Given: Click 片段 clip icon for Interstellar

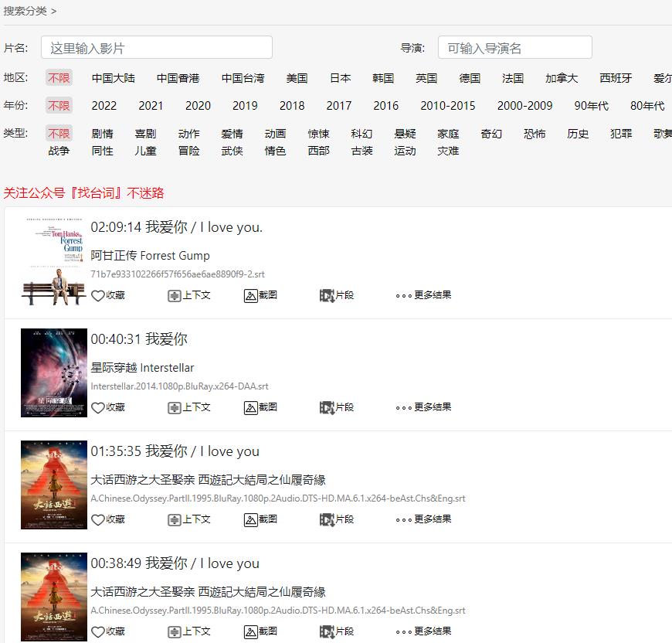Looking at the screenshot, I should click(x=327, y=407).
